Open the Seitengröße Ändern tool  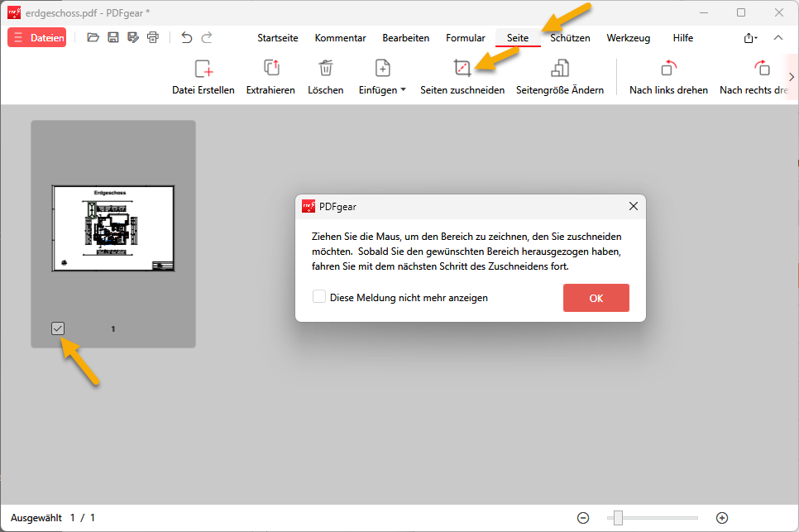click(559, 69)
